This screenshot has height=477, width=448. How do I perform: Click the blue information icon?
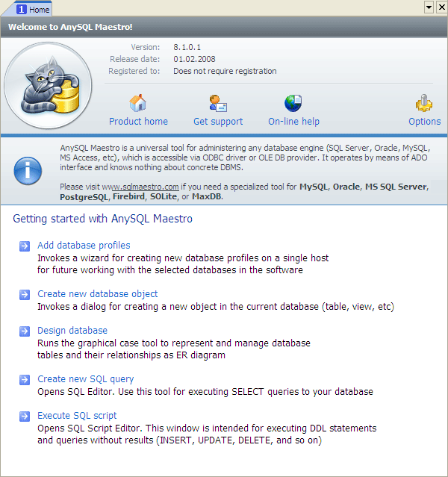28,171
